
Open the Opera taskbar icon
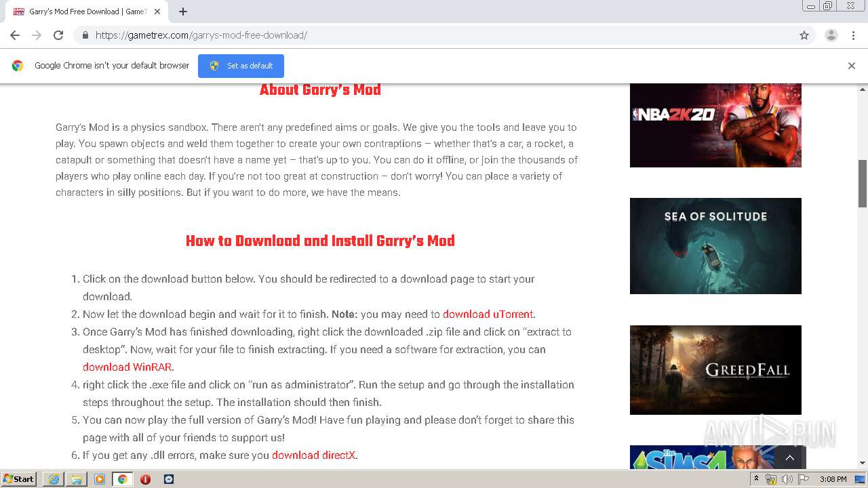(x=145, y=479)
